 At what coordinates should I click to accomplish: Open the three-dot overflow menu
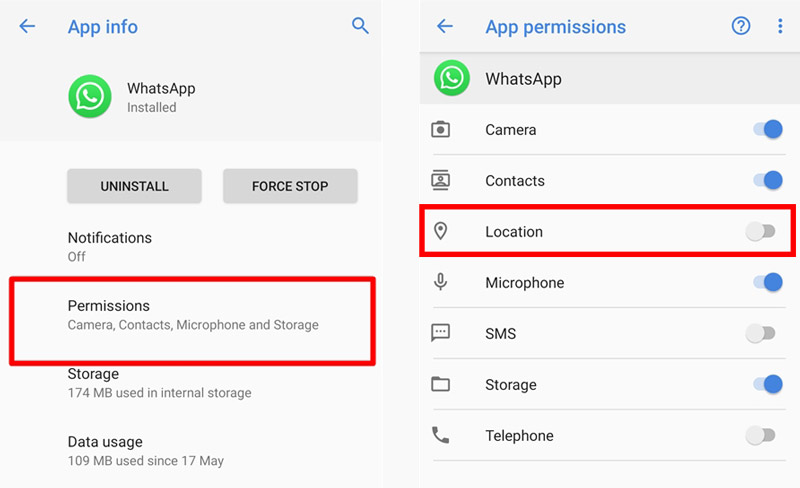pos(780,26)
